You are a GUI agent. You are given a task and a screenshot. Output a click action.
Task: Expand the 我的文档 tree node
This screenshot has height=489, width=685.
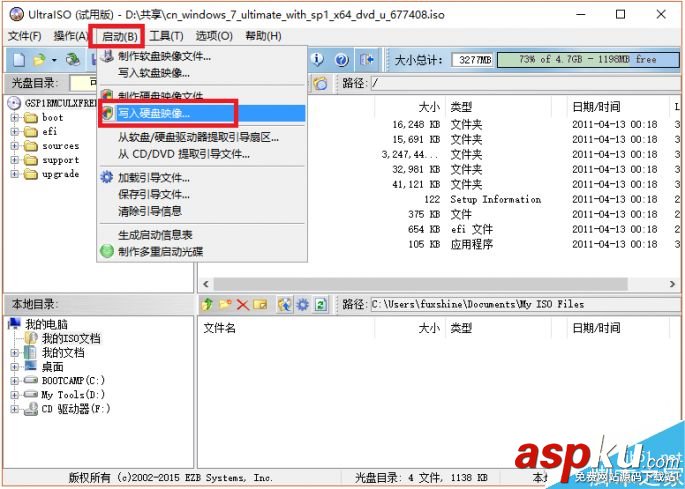click(14, 353)
